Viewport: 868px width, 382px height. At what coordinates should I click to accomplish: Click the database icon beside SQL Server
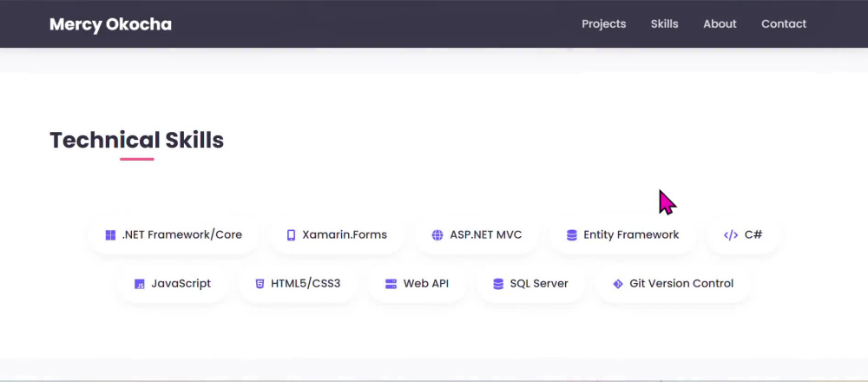498,284
